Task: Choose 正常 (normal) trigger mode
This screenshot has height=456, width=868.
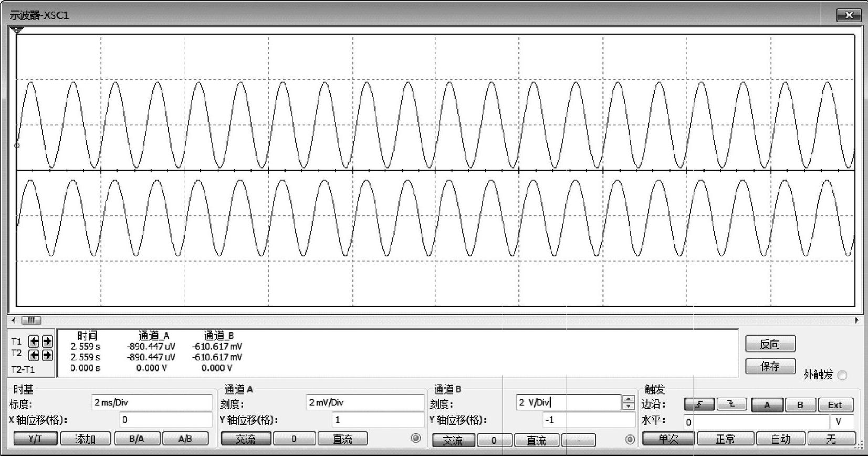Action: click(x=725, y=439)
